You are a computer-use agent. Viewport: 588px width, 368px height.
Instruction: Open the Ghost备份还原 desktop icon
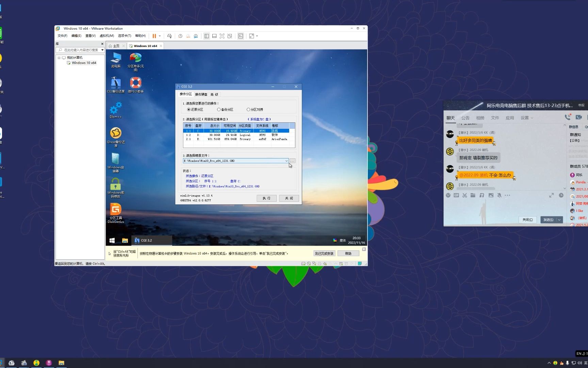pyautogui.click(x=116, y=137)
